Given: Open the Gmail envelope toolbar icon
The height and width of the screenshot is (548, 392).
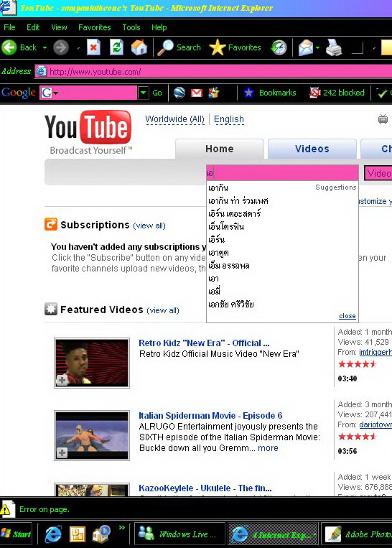Looking at the screenshot, I should pyautogui.click(x=197, y=93).
